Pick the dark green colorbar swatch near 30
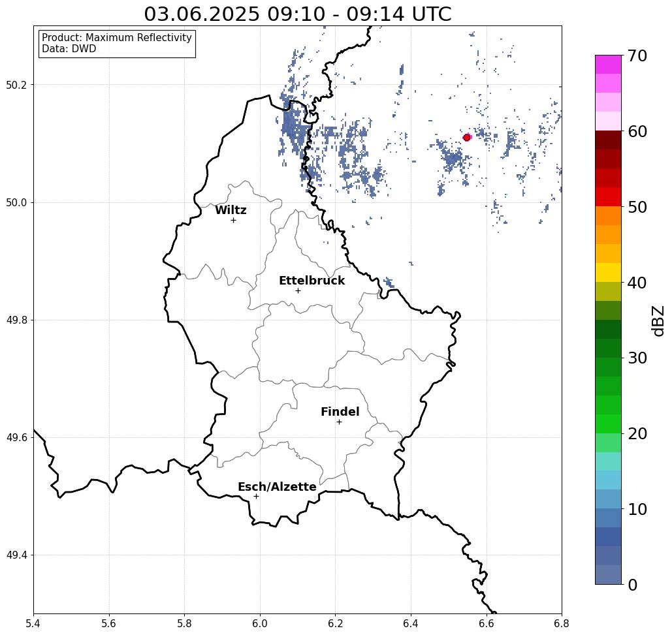The width and height of the screenshot is (672, 635). coord(608,348)
